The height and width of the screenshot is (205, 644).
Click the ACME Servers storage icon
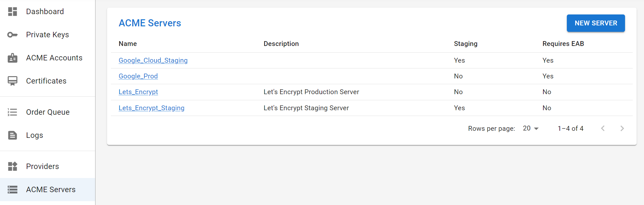(13, 190)
